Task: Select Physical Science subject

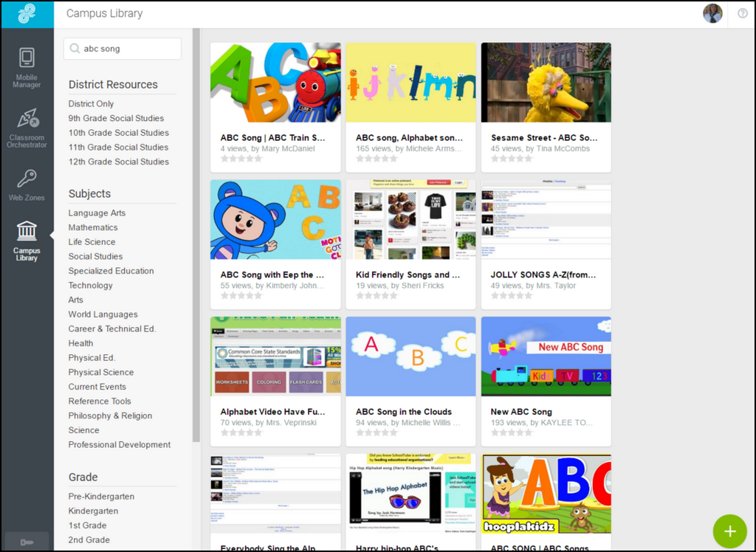Action: 100,372
